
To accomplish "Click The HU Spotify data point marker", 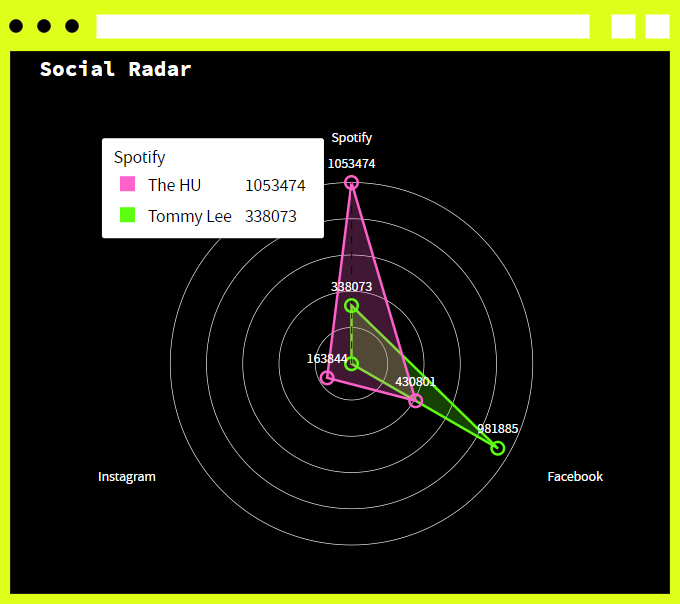I will click(351, 183).
